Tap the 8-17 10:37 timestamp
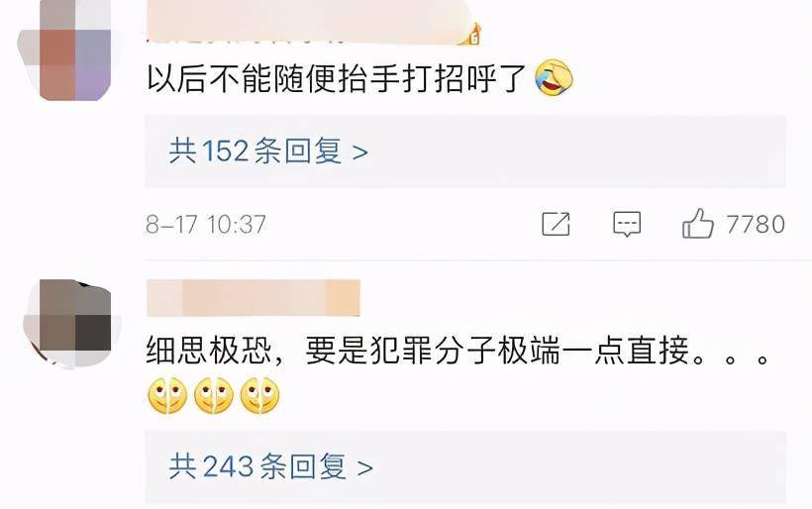The image size is (812, 509). (x=206, y=225)
